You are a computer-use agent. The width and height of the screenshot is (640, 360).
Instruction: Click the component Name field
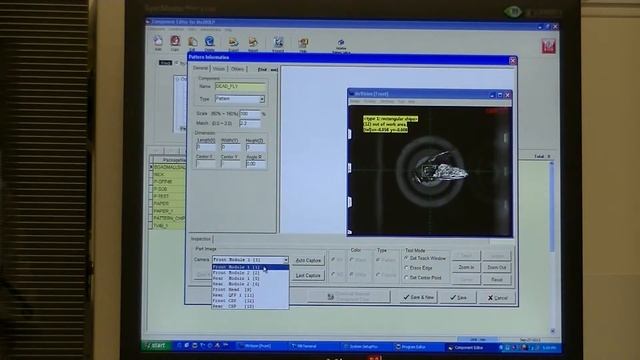(240, 87)
